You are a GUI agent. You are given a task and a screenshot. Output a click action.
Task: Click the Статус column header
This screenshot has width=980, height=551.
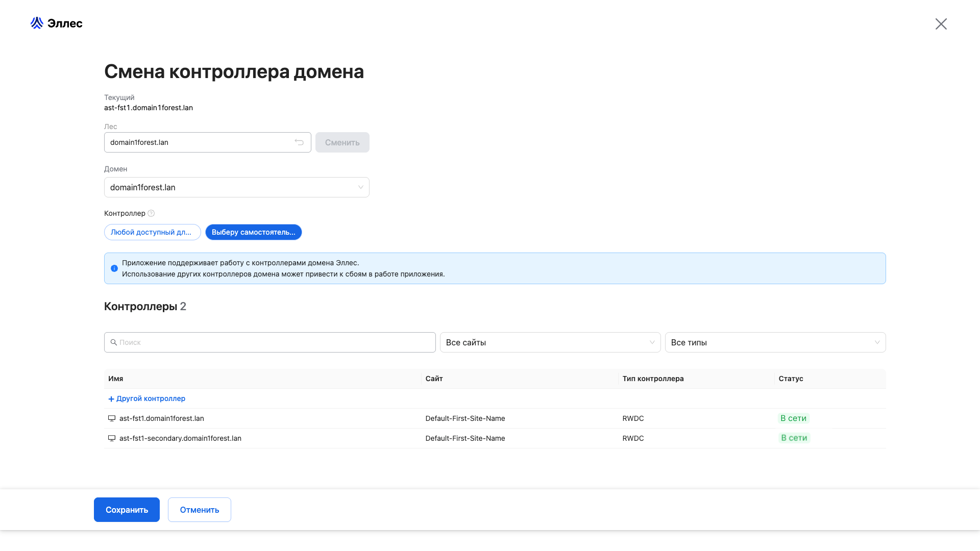(x=791, y=379)
